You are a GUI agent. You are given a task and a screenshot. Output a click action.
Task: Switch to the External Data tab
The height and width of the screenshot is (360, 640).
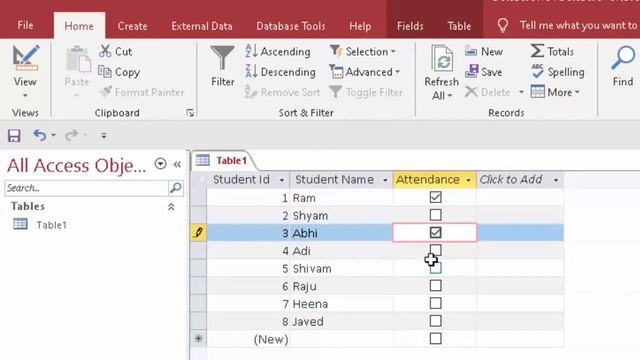point(202,26)
